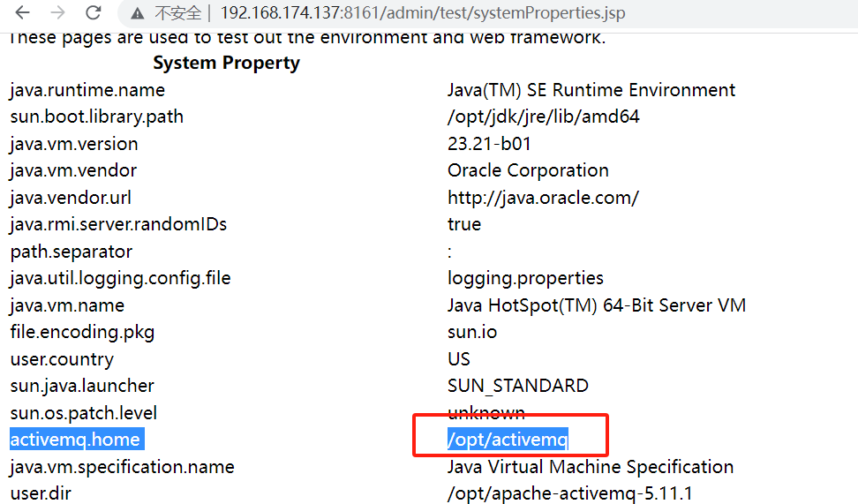
Task: Click the java.runtime.name property
Action: (x=87, y=90)
